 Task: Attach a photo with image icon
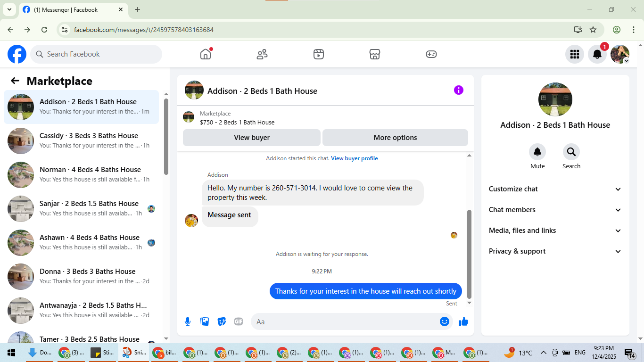[x=205, y=321]
